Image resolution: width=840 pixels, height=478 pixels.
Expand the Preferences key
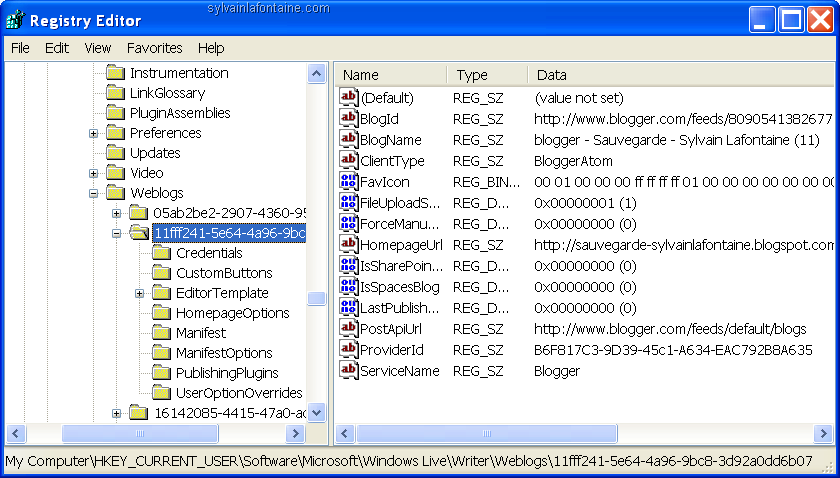94,133
